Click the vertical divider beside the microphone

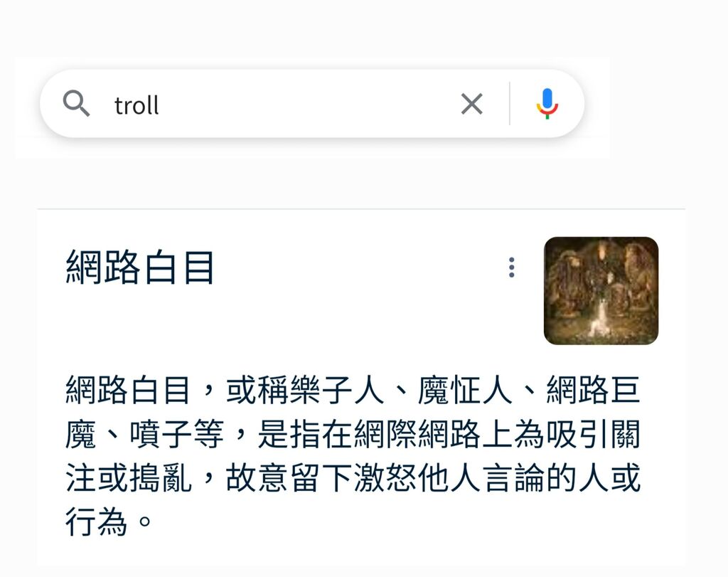click(509, 104)
